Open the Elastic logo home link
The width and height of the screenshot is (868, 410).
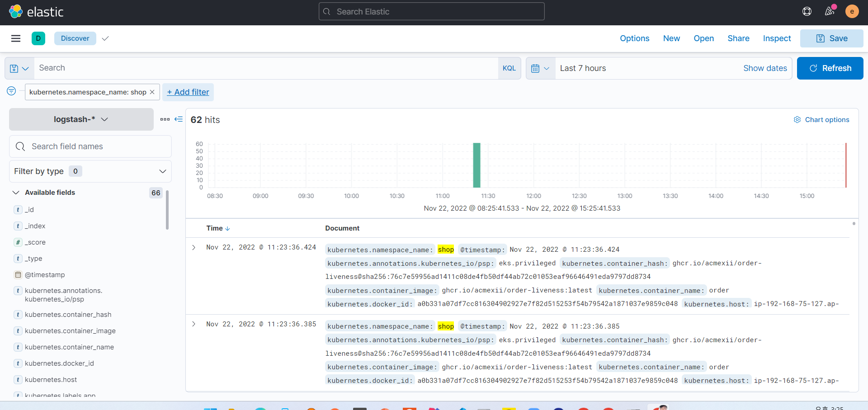pyautogui.click(x=36, y=12)
